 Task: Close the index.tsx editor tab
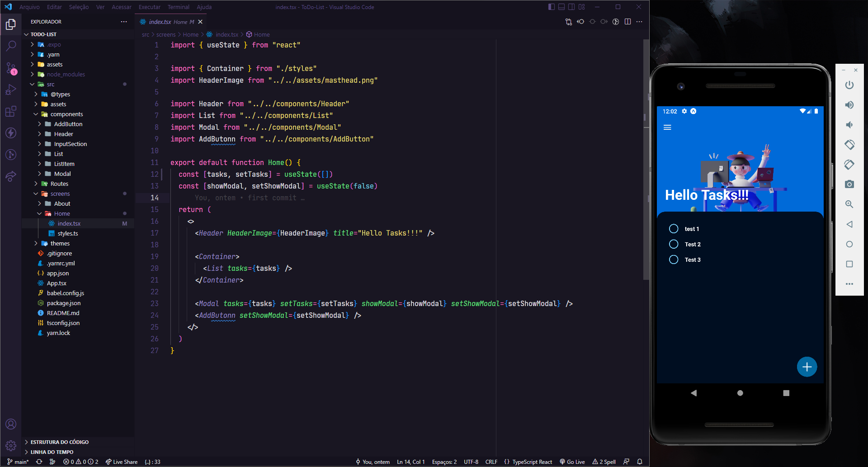(200, 22)
